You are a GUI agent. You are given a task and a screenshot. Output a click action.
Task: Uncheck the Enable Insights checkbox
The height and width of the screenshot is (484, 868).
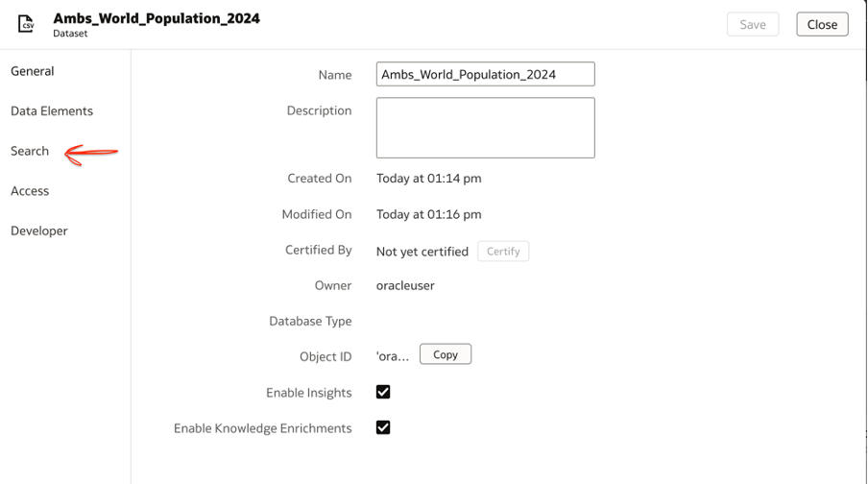point(383,392)
